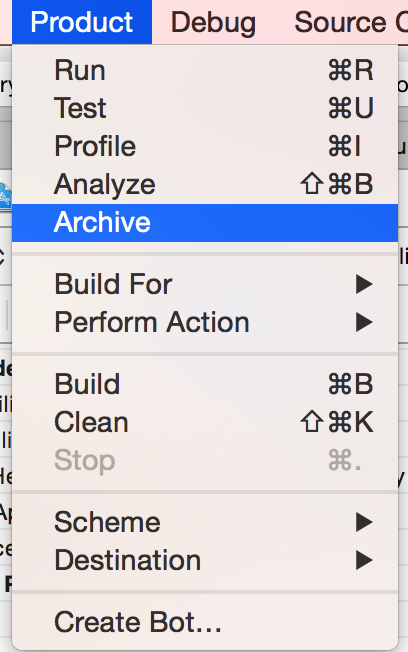Select the Scheme menu label
Image resolution: width=408 pixels, height=652 pixels.
tap(107, 523)
